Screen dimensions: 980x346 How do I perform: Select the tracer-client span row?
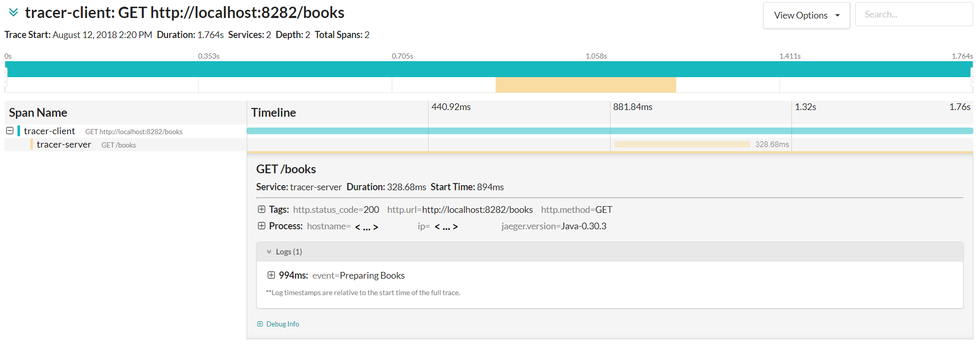click(50, 131)
